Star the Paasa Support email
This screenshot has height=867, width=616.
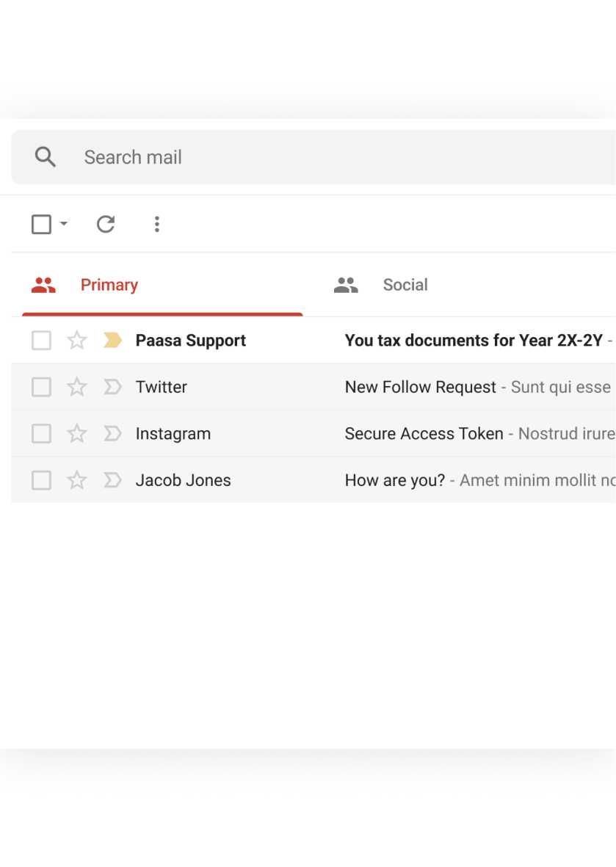pyautogui.click(x=77, y=340)
